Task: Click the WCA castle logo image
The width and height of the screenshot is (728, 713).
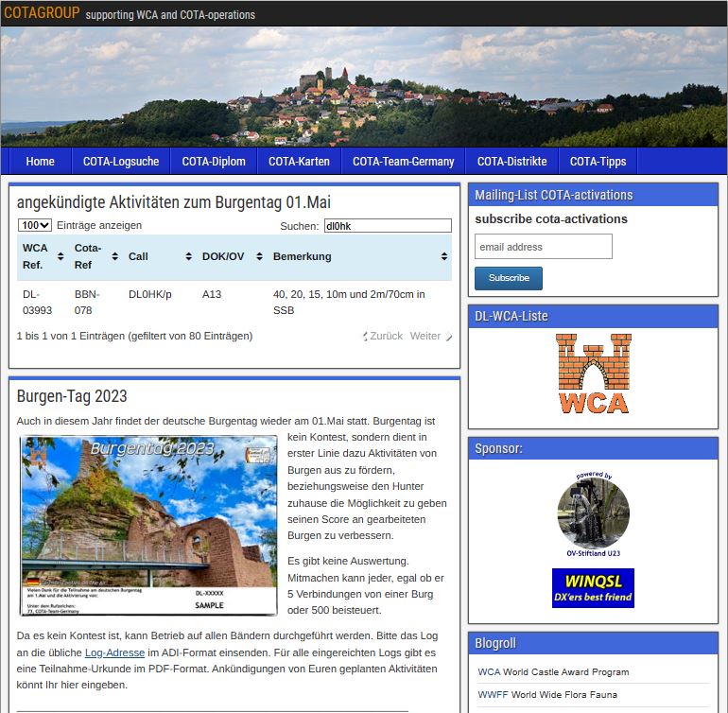Action: coord(593,374)
